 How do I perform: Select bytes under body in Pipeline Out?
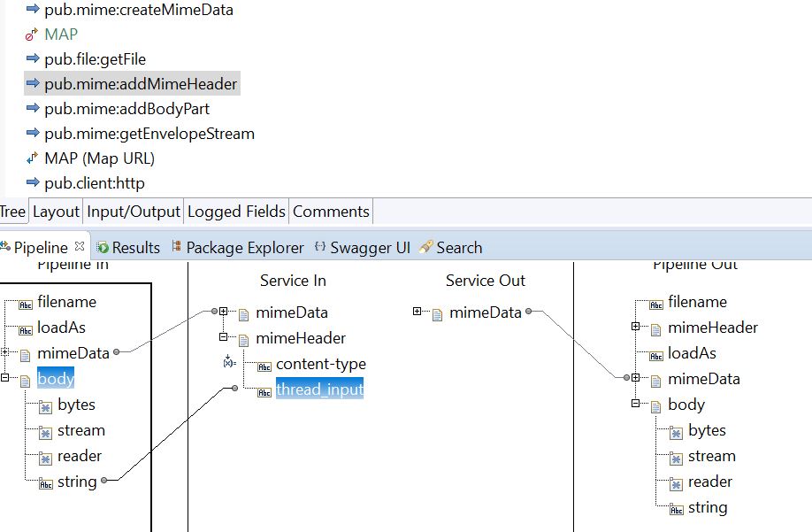click(707, 430)
